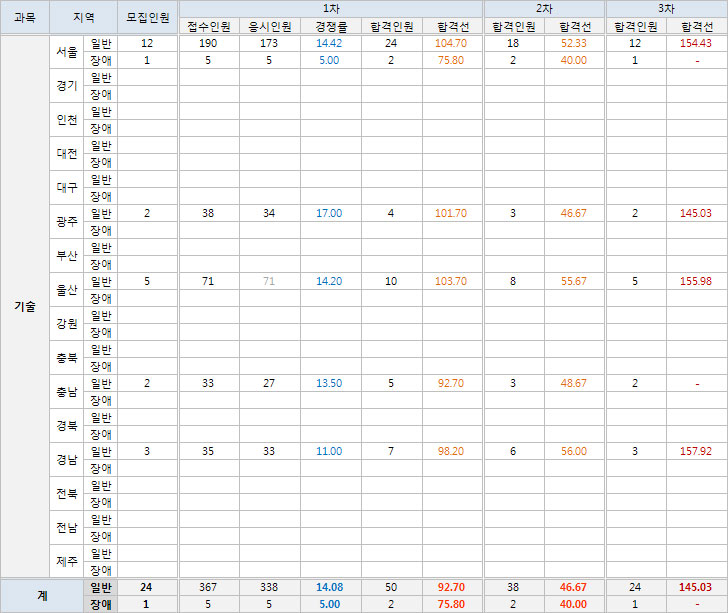This screenshot has height=613, width=728.
Task: Click the 모집인원 column header
Action: (148, 17)
